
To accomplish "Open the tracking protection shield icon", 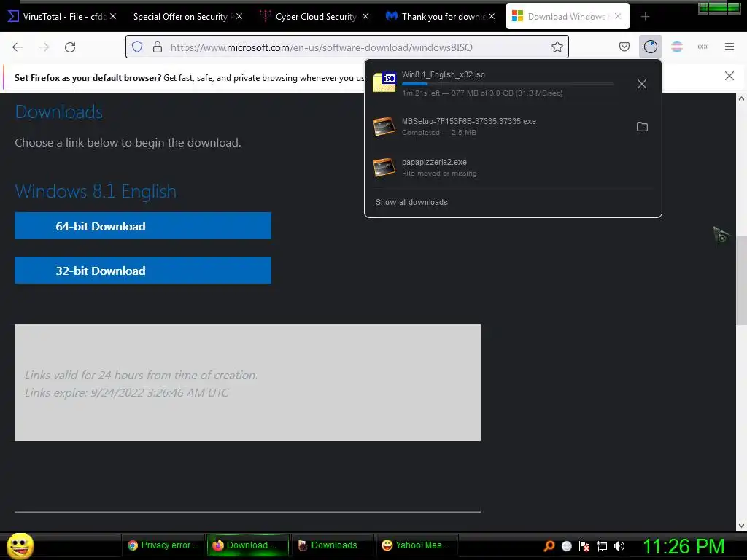I will (x=137, y=47).
